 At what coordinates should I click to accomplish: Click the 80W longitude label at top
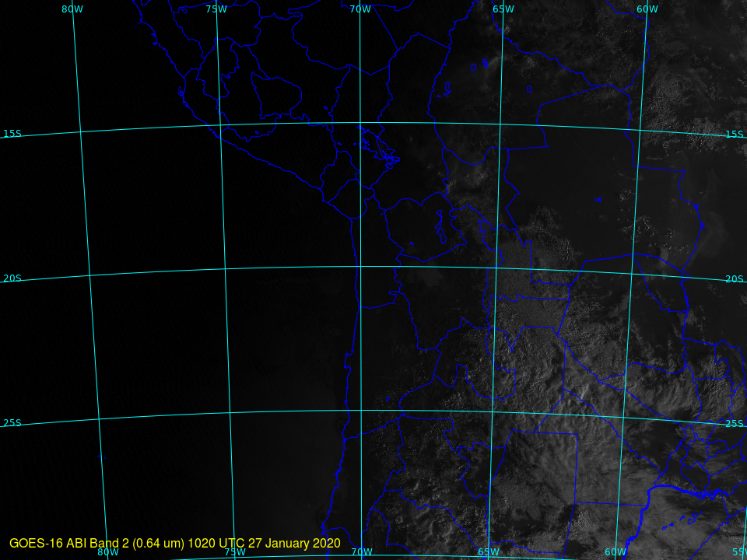[x=72, y=9]
